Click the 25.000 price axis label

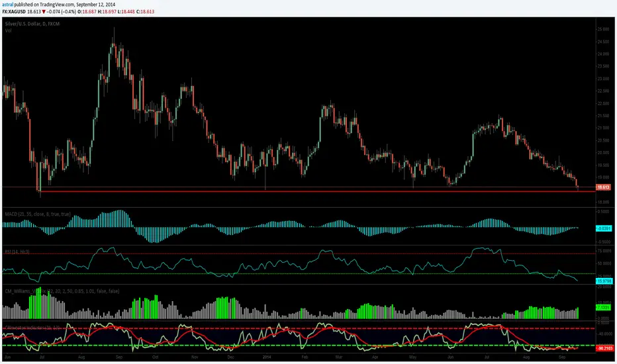(603, 30)
